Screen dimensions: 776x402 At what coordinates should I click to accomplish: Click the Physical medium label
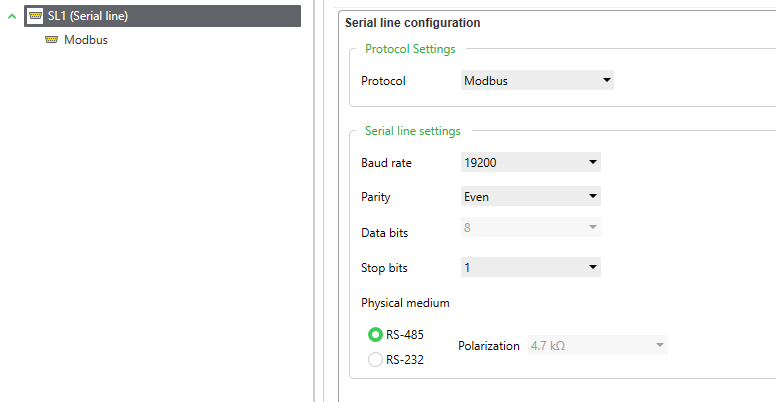(x=405, y=302)
